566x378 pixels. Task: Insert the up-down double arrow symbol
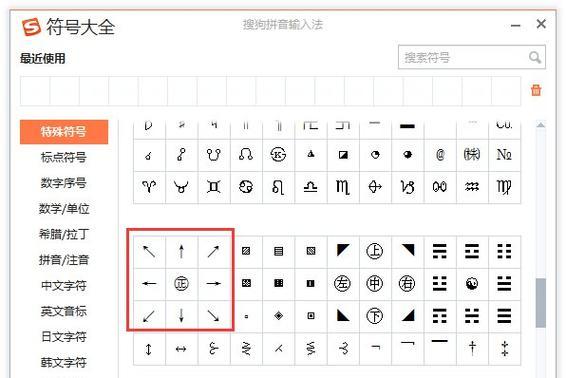coord(149,349)
